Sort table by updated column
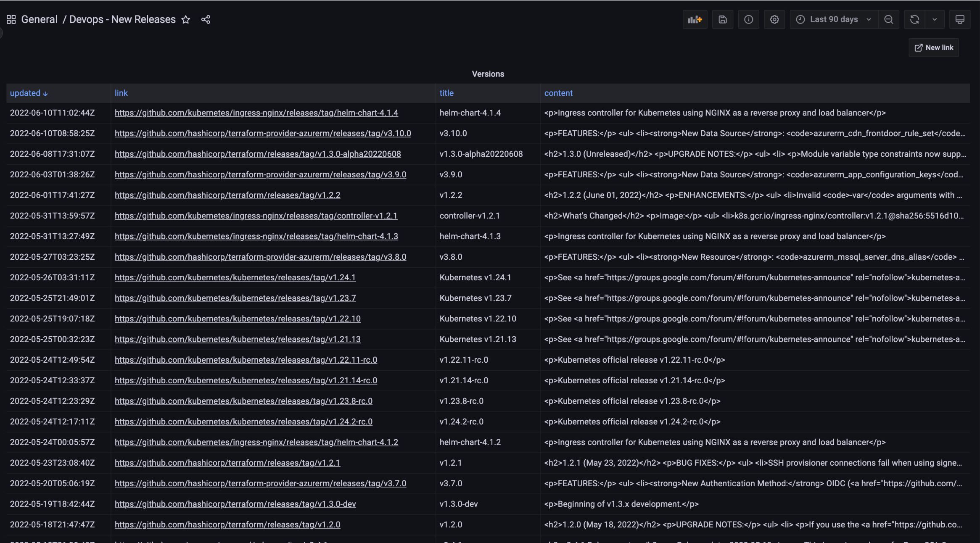 pyautogui.click(x=25, y=93)
